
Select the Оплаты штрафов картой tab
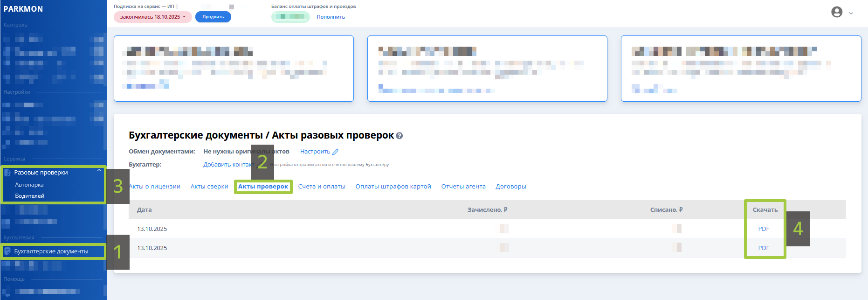pos(393,187)
